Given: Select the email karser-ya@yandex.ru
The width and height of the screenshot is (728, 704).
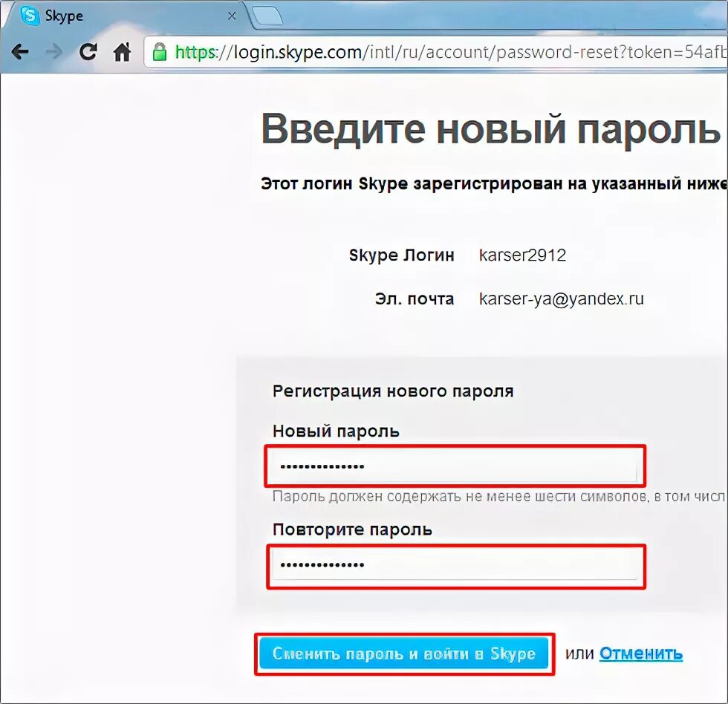Looking at the screenshot, I should [x=562, y=299].
